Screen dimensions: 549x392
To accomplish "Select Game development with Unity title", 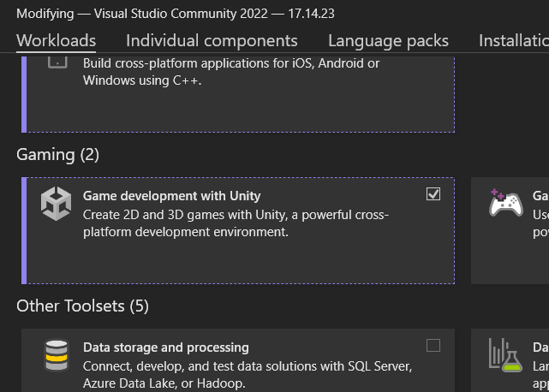I will click(x=171, y=196).
